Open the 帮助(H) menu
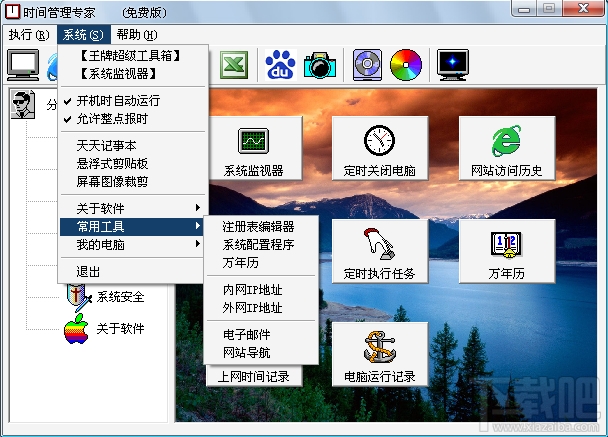This screenshot has width=608, height=437. (x=137, y=35)
